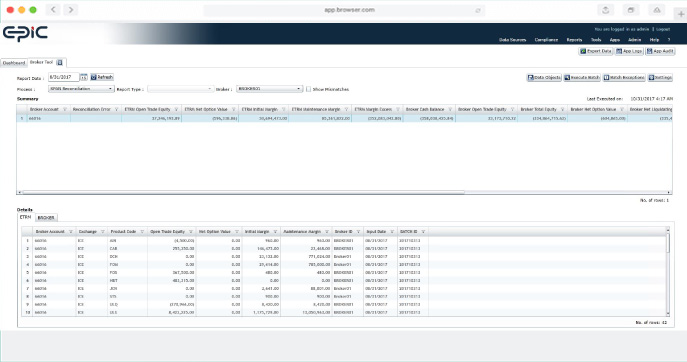Select the Details row with product CAB
Image resolution: width=687 pixels, height=362 pixels.
(344, 248)
